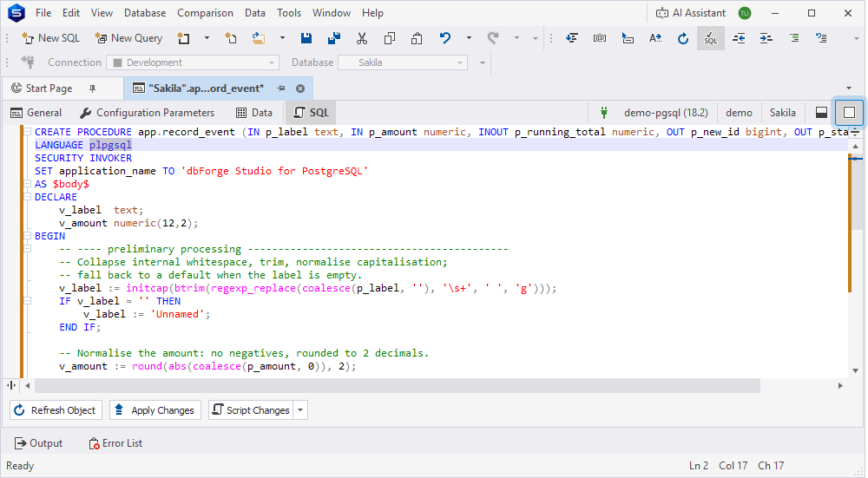Close the "Sakila".ap...ord_event tab
The image size is (868, 478).
click(x=300, y=88)
